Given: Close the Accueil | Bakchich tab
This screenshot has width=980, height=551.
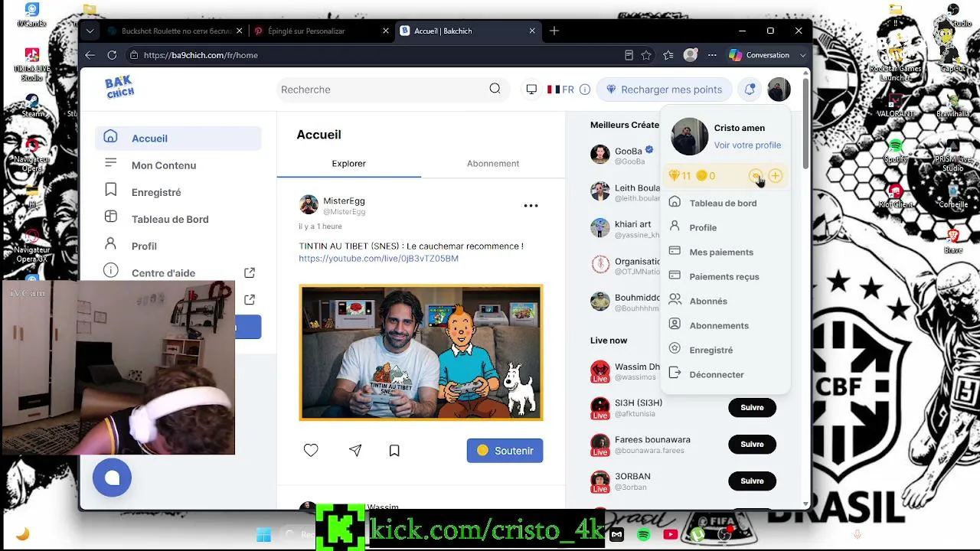Looking at the screenshot, I should 532,31.
